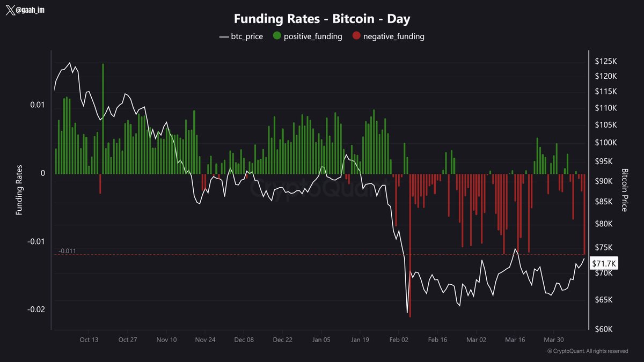The width and height of the screenshot is (644, 362).
Task: Click the Dec 22 date axis label
Action: point(282,340)
